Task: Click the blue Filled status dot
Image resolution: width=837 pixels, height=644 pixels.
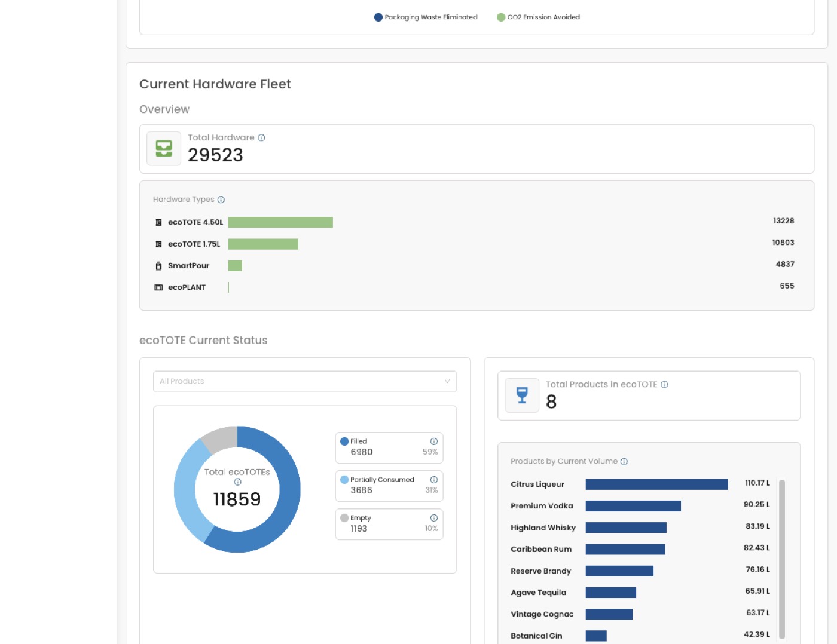Action: (x=344, y=441)
